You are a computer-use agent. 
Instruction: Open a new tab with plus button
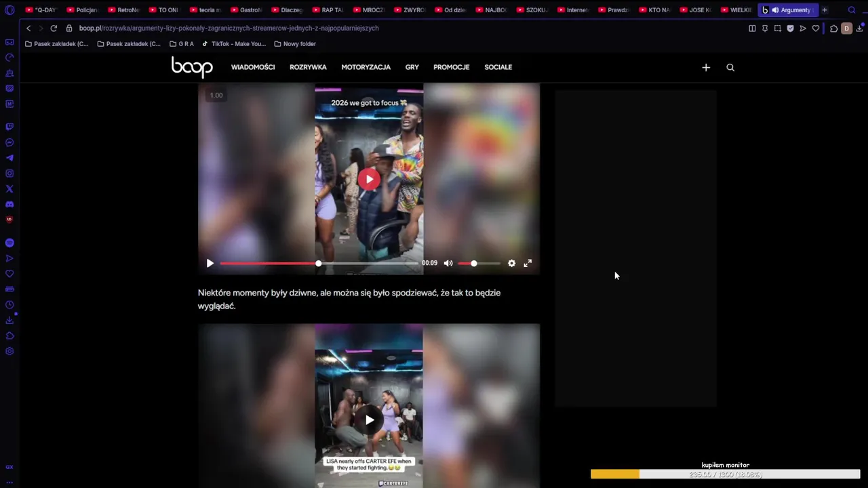tap(825, 10)
